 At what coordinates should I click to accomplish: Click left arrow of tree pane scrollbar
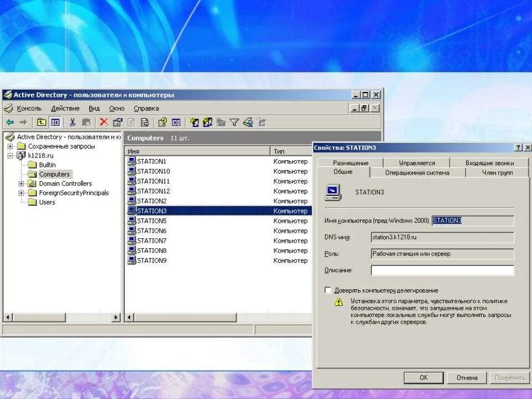click(x=8, y=318)
